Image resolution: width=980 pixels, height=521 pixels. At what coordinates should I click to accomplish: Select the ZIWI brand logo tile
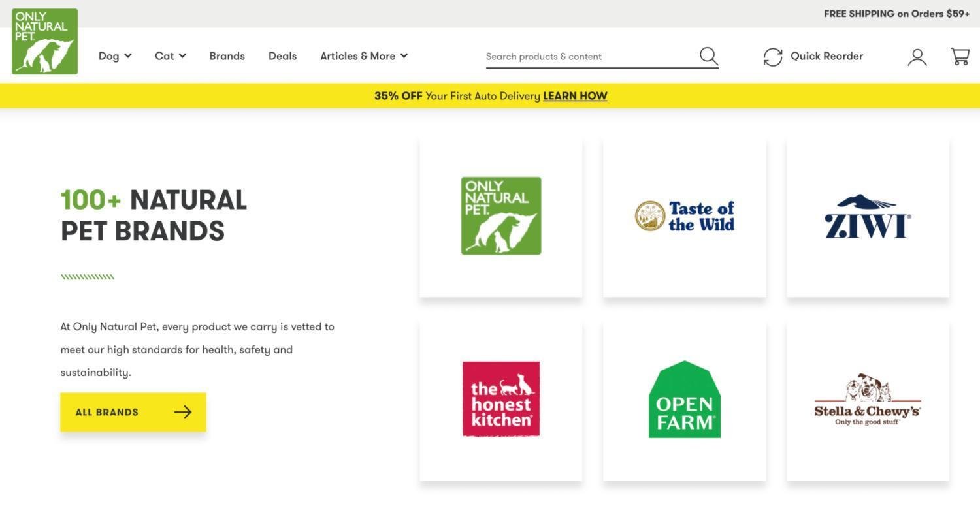pos(868,216)
